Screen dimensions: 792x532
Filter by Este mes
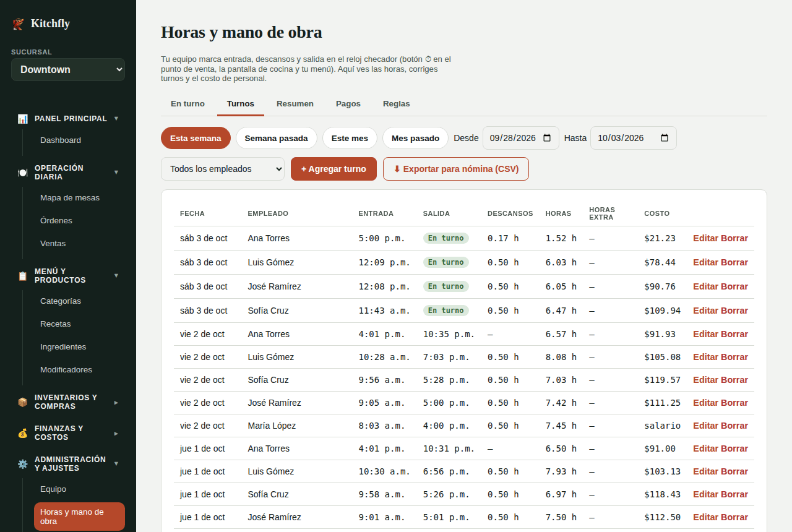(350, 138)
